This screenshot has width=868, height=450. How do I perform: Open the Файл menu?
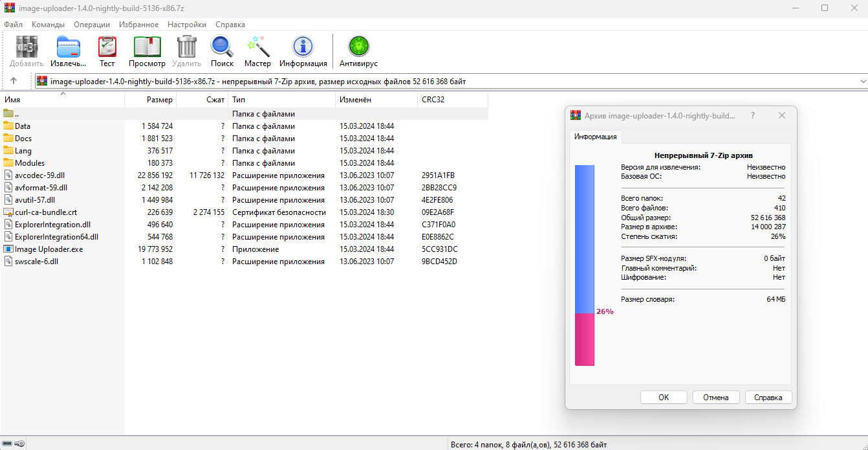pyautogui.click(x=13, y=25)
